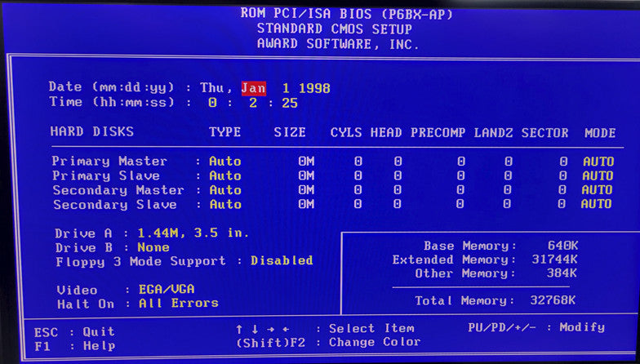Image resolution: width=640 pixels, height=364 pixels.
Task: Select the hour value in Time row
Action: [212, 103]
